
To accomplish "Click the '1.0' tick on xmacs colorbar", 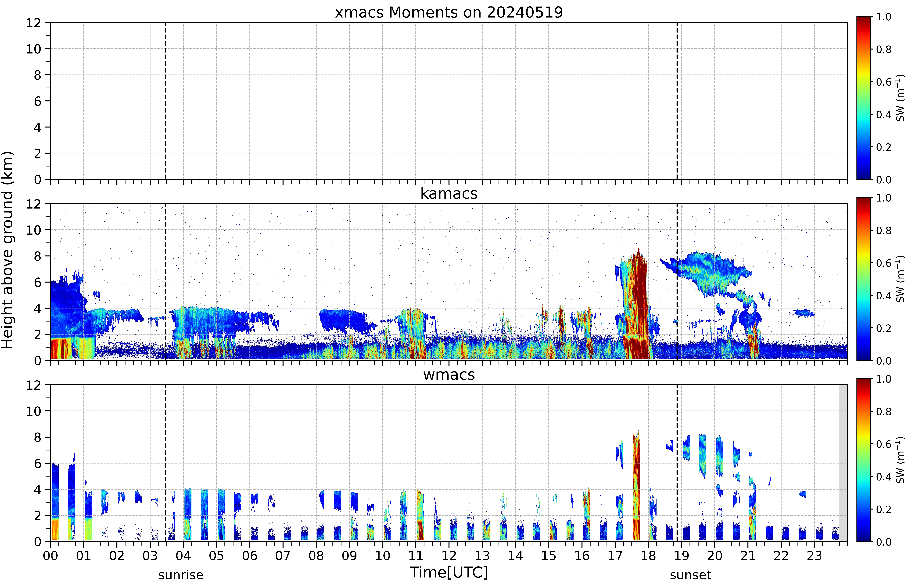I will pyautogui.click(x=884, y=17).
